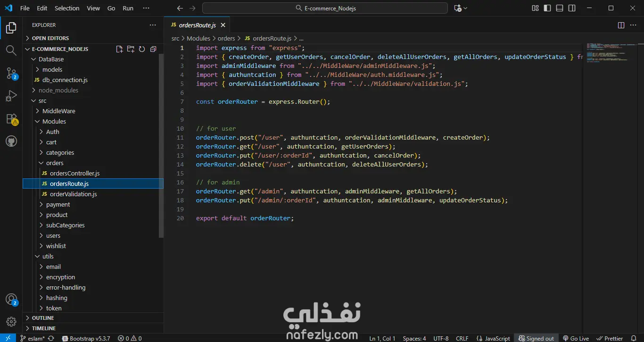The height and width of the screenshot is (342, 644).
Task: Open the Extensions view icon
Action: (x=11, y=119)
